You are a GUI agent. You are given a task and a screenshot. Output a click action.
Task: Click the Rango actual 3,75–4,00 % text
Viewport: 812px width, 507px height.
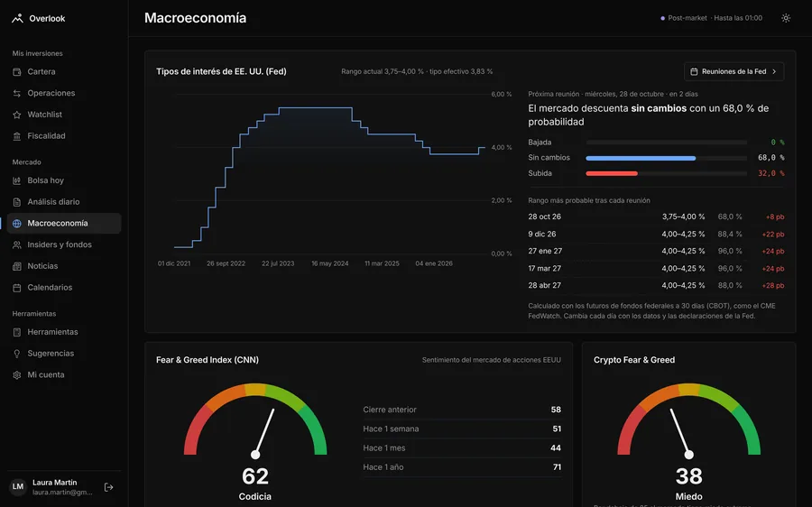coord(383,71)
